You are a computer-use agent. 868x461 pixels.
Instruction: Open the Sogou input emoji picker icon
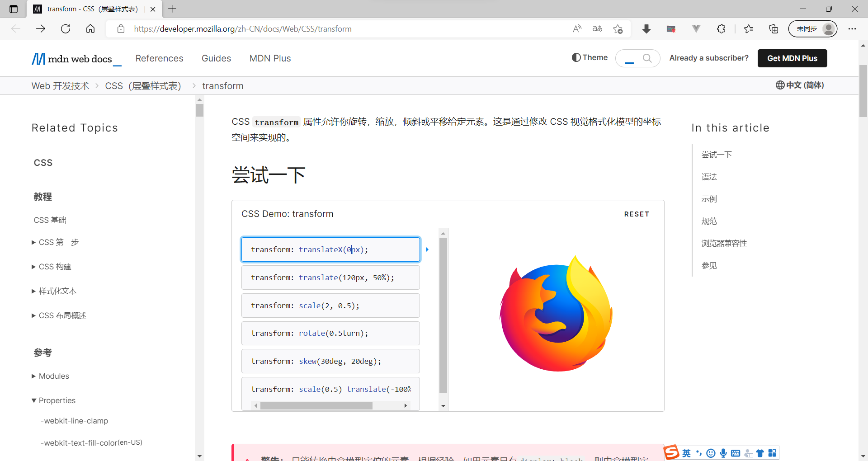click(x=711, y=453)
